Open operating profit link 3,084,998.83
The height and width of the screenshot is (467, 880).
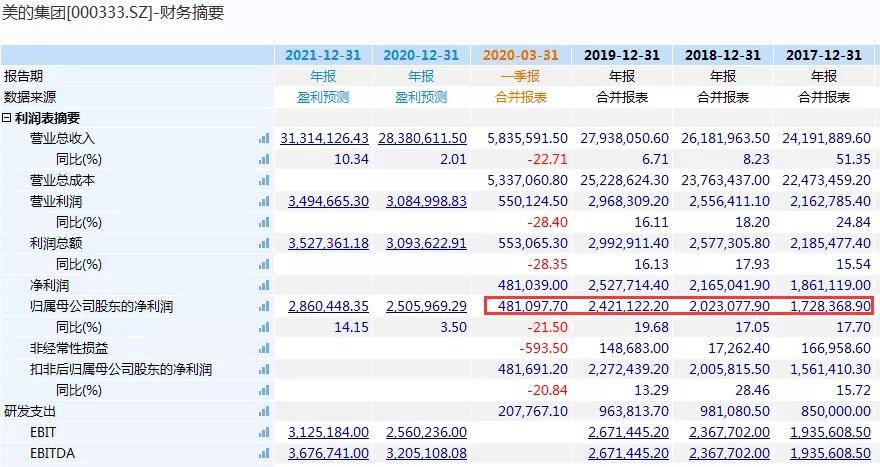point(426,201)
